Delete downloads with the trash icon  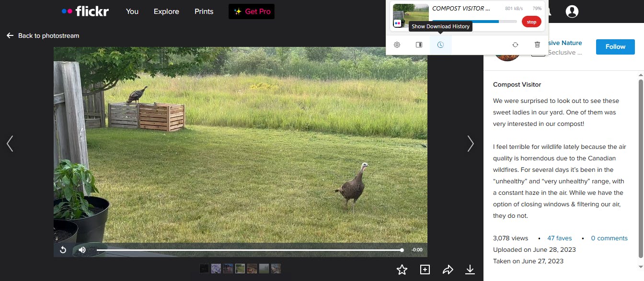[537, 45]
